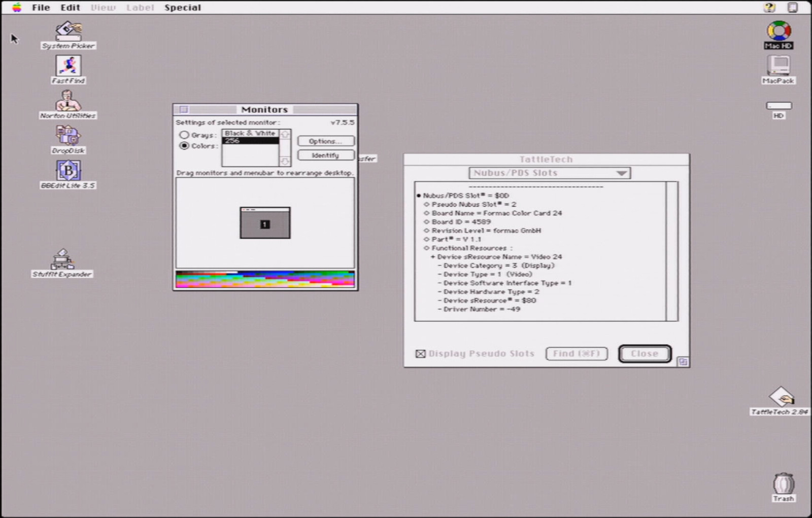
Task: Open the Edit menu
Action: pyautogui.click(x=70, y=8)
